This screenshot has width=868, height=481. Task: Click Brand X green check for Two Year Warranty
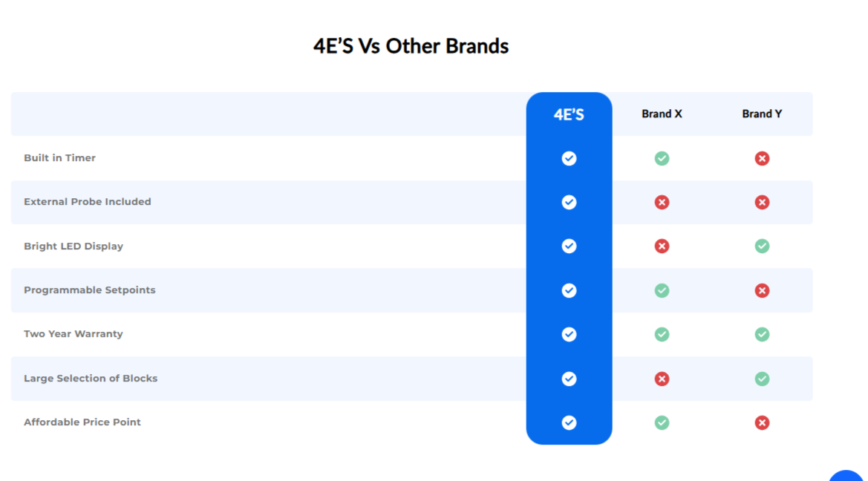(662, 334)
